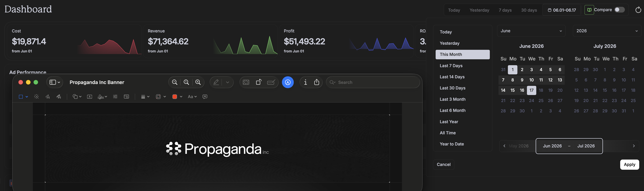Select the highlight pen tool
The height and width of the screenshot is (191, 644).
(x=216, y=82)
